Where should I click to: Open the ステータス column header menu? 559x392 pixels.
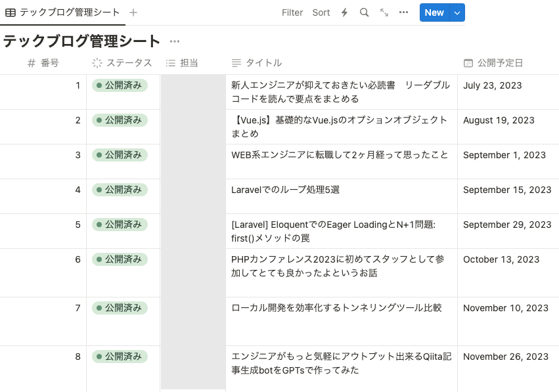tap(122, 63)
